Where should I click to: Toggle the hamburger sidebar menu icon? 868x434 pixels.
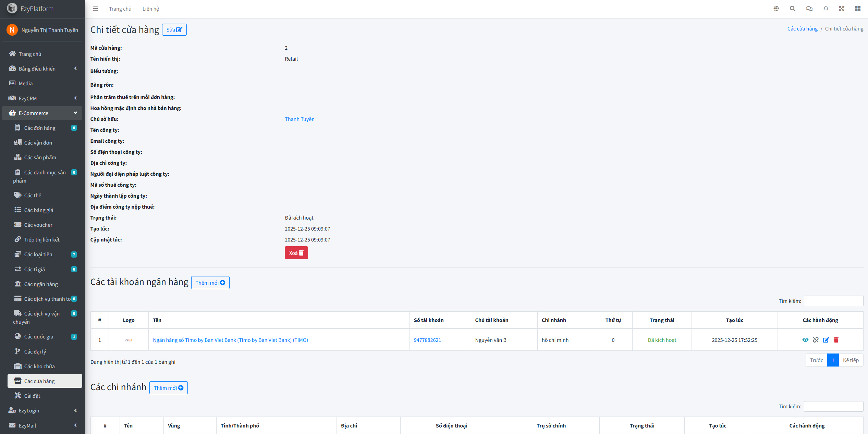96,9
